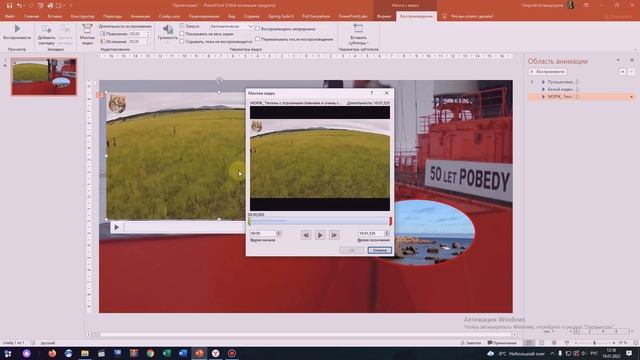This screenshot has width=640, height=360.
Task: Click Примечания in the status bar
Action: click(x=502, y=343)
